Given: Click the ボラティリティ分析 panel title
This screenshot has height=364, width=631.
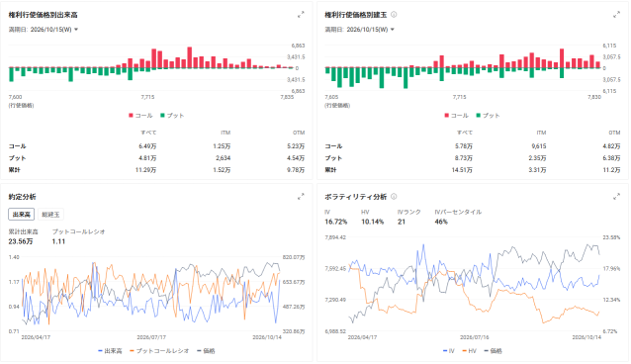Looking at the screenshot, I should [x=356, y=197].
